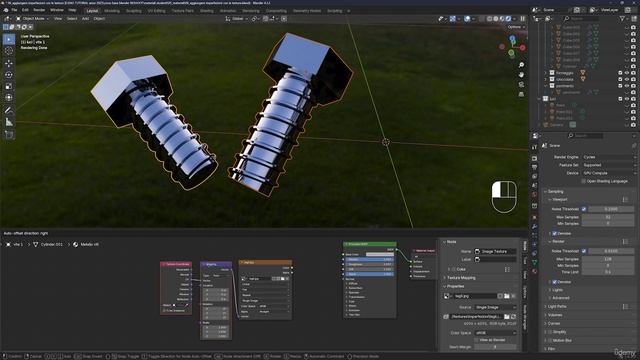Click the outliner filter funnel icon

622,19
